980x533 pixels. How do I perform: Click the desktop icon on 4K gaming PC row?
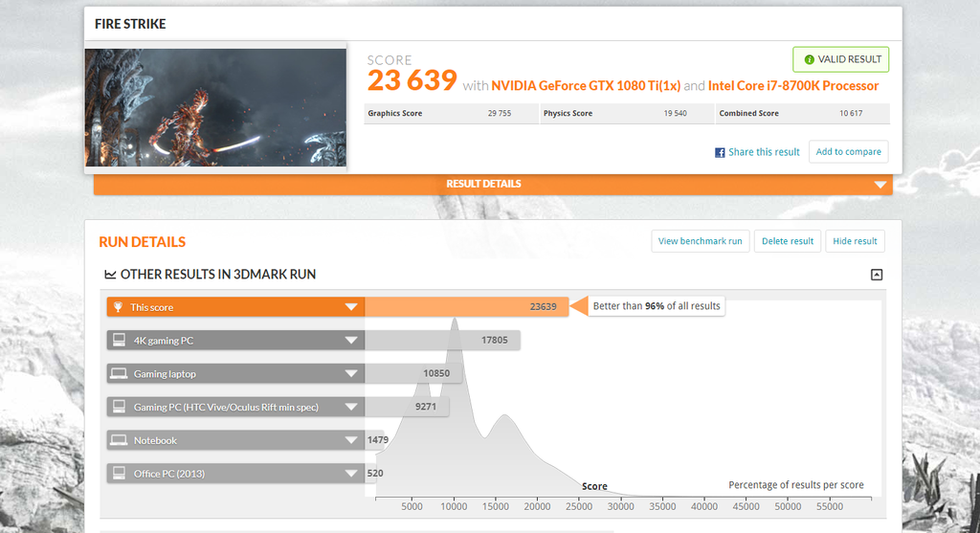point(118,340)
